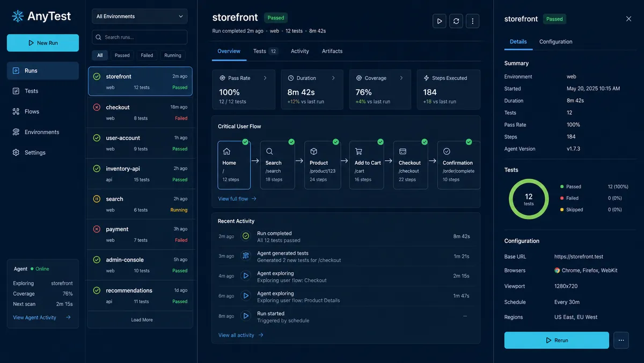The width and height of the screenshot is (644, 363).
Task: Filter runs by All
Action: pyautogui.click(x=100, y=55)
